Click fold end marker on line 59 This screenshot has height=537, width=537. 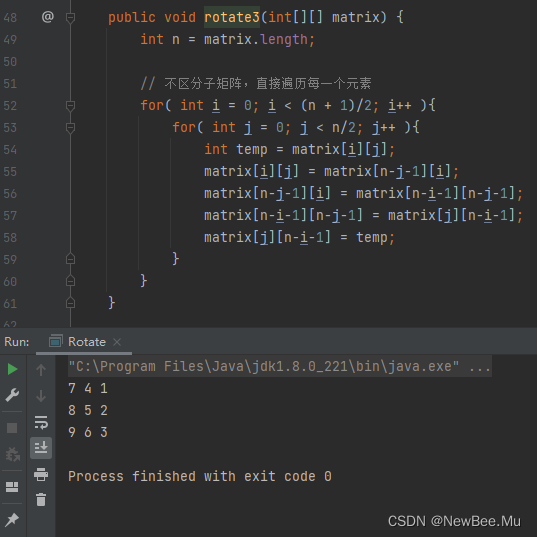click(70, 259)
